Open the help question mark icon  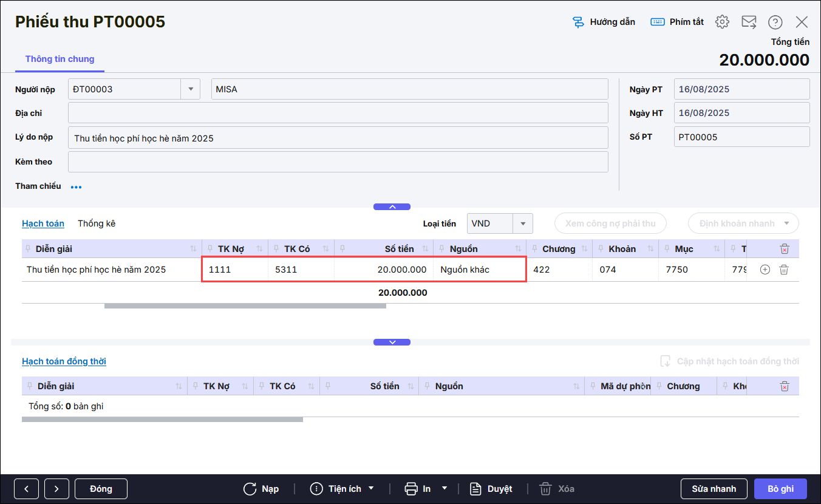click(x=775, y=22)
